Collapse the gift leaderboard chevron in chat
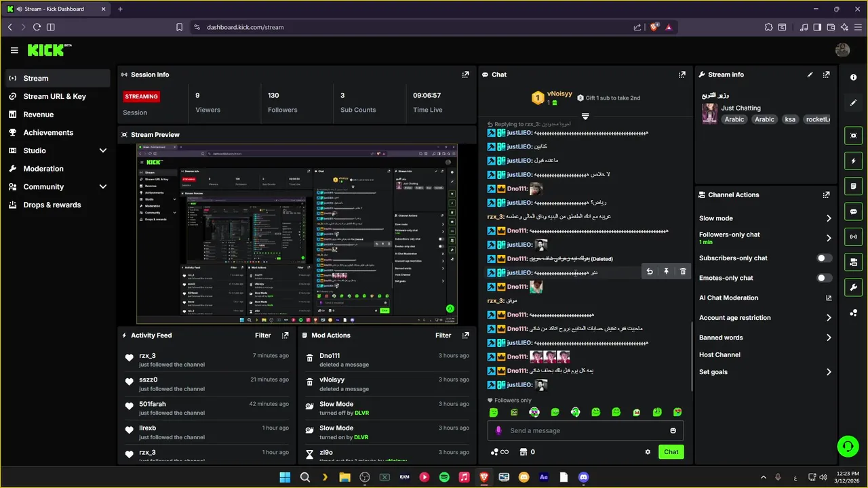The image size is (868, 488). pos(585,117)
